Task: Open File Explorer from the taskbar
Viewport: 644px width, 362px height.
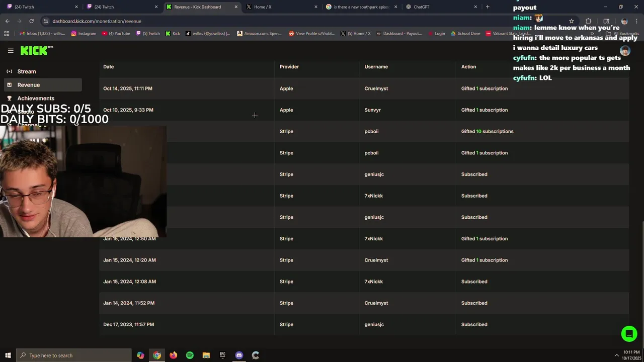Action: pyautogui.click(x=206, y=355)
